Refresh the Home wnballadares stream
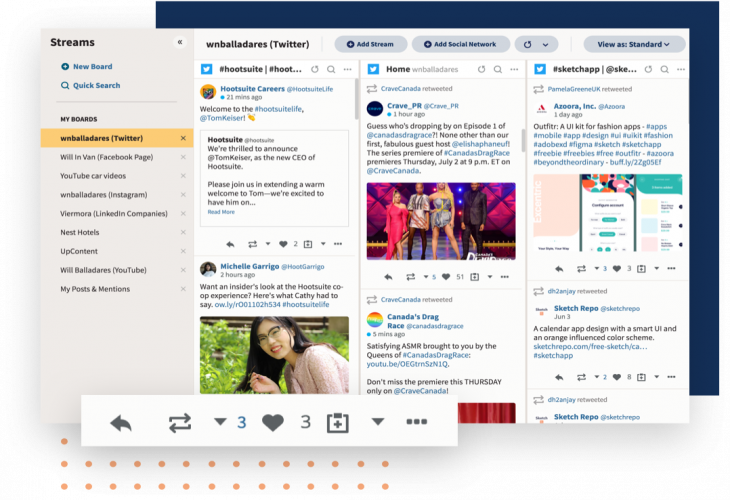The height and width of the screenshot is (500, 730). point(481,69)
